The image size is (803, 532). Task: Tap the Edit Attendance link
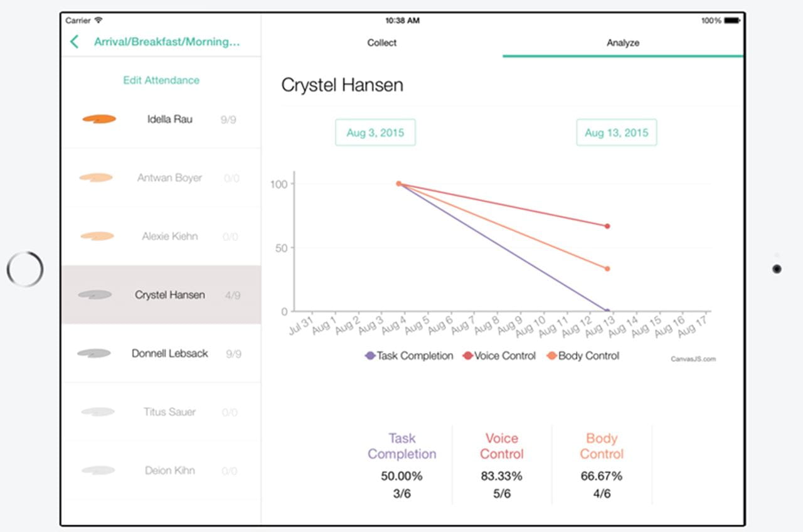161,80
